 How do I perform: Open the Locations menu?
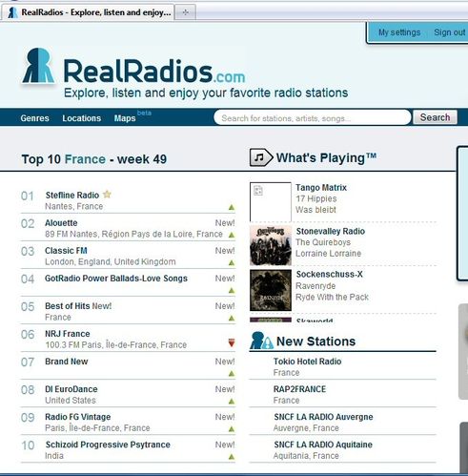[x=82, y=118]
